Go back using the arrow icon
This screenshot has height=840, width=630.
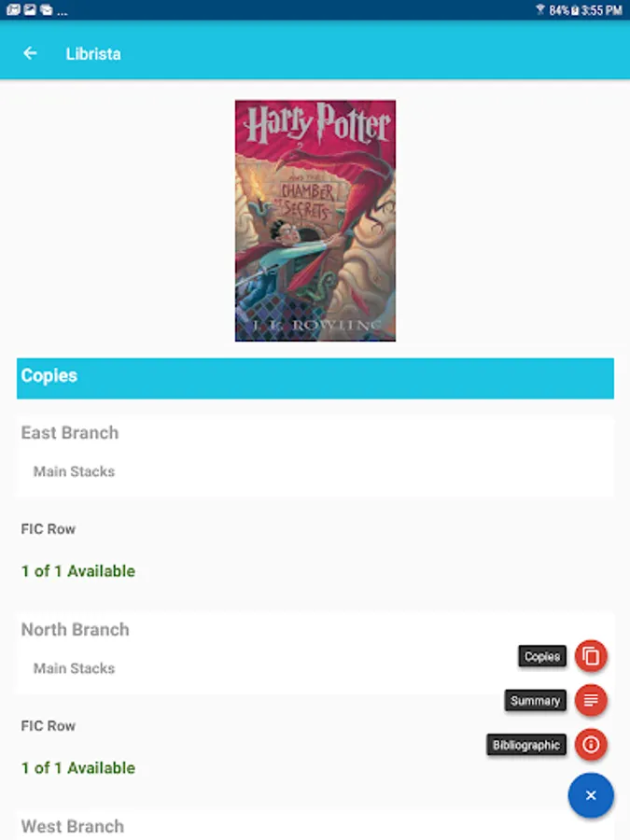tap(30, 53)
